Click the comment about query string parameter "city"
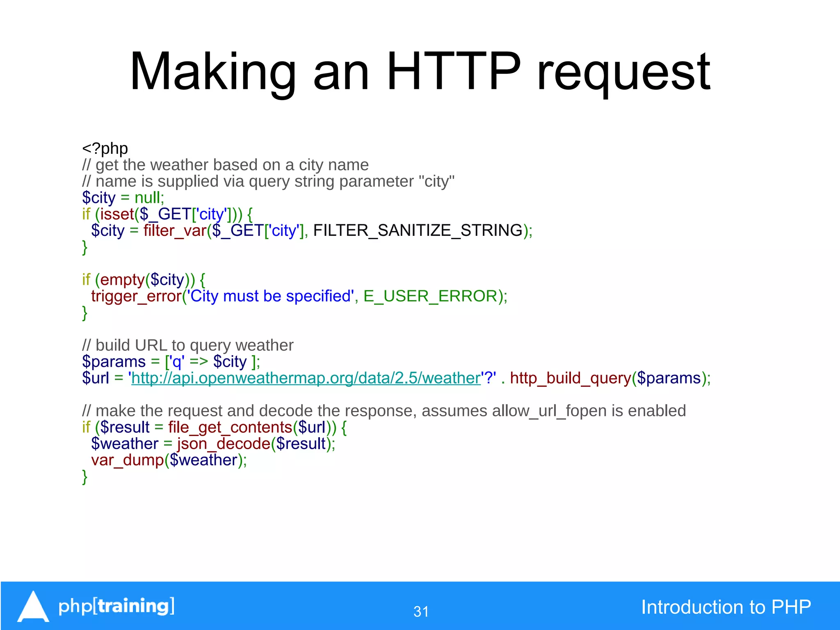Screen dimensions: 840x630 pos(268,181)
